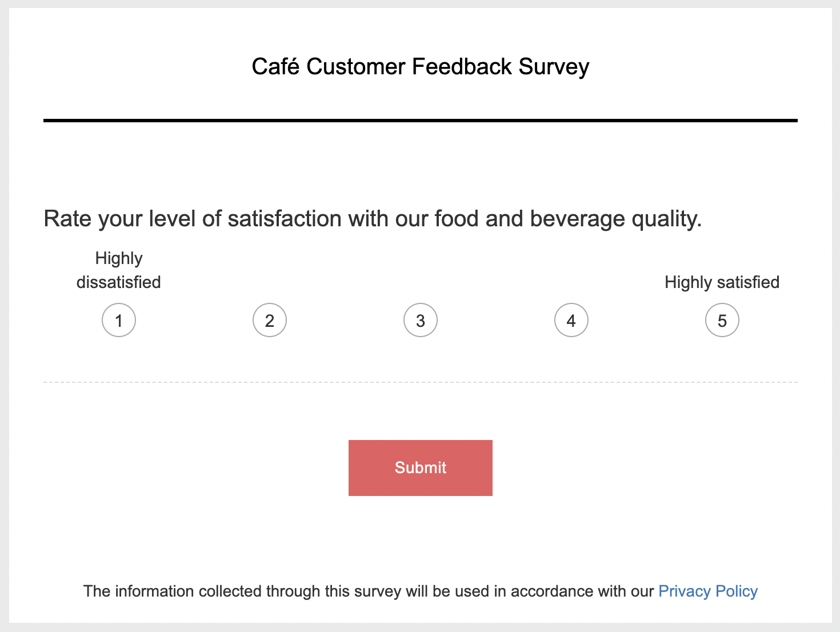
Task: Click the food and beverage question text
Action: pyautogui.click(x=373, y=219)
